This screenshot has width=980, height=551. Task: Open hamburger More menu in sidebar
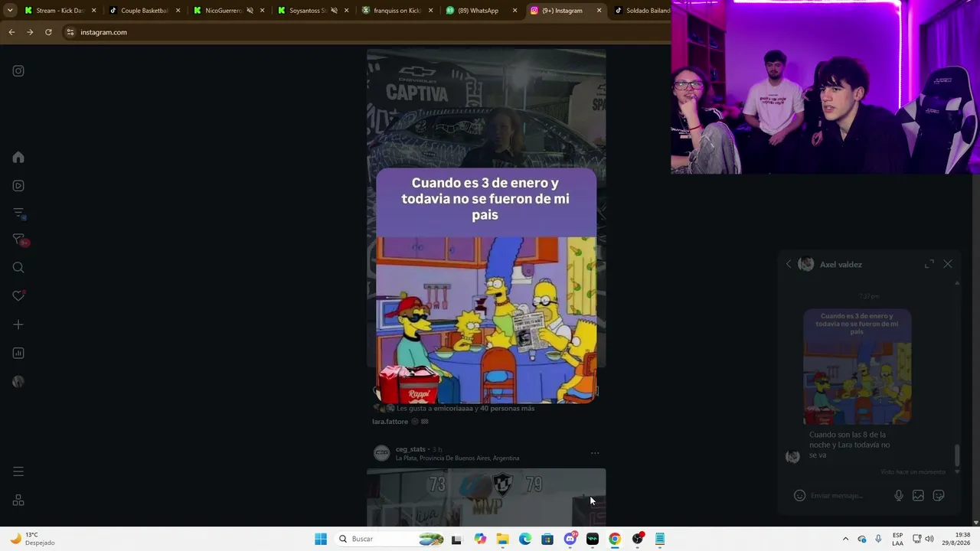click(x=18, y=471)
